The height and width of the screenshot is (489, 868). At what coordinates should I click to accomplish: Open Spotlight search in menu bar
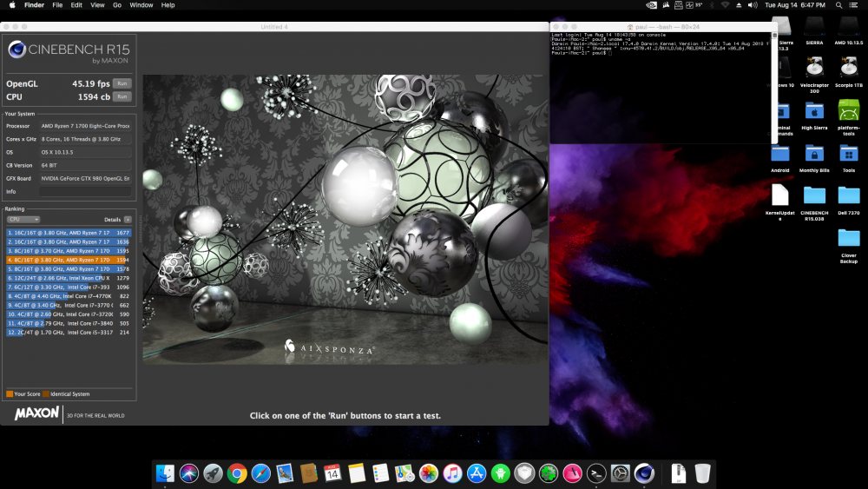tap(839, 5)
